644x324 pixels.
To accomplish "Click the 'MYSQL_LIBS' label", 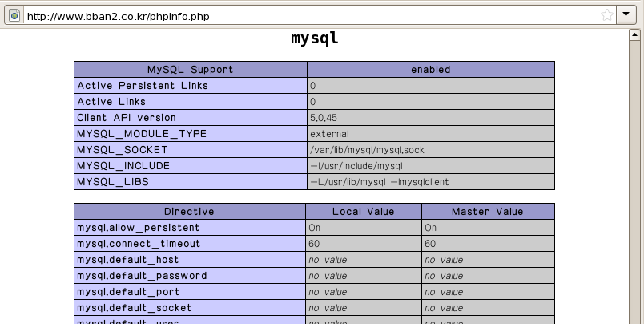I will [x=113, y=182].
